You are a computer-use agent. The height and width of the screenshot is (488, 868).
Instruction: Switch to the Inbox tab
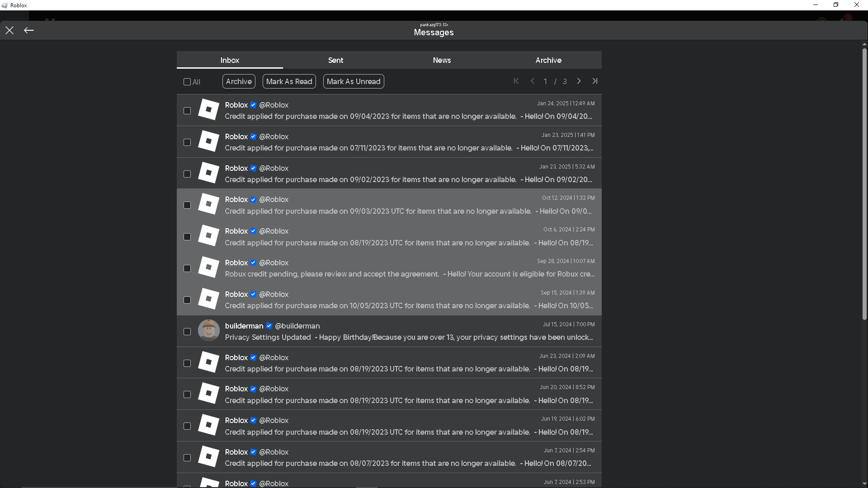coord(230,60)
